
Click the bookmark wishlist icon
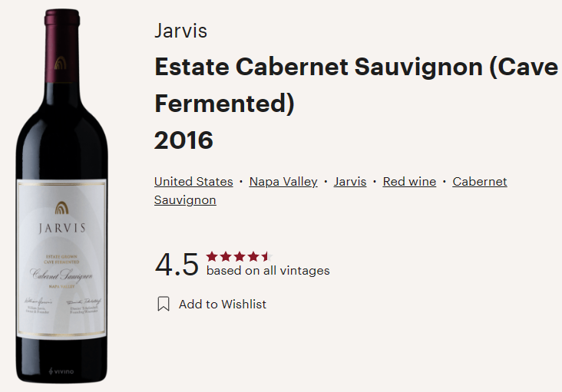[x=164, y=304]
